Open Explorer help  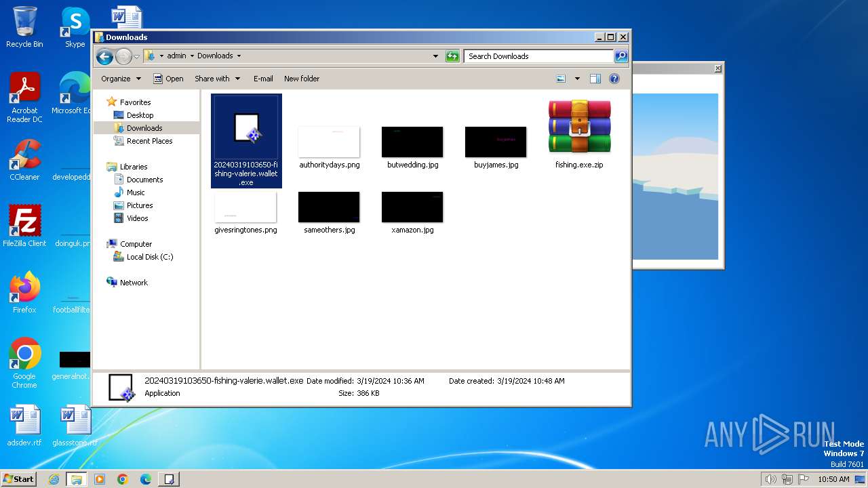[614, 79]
